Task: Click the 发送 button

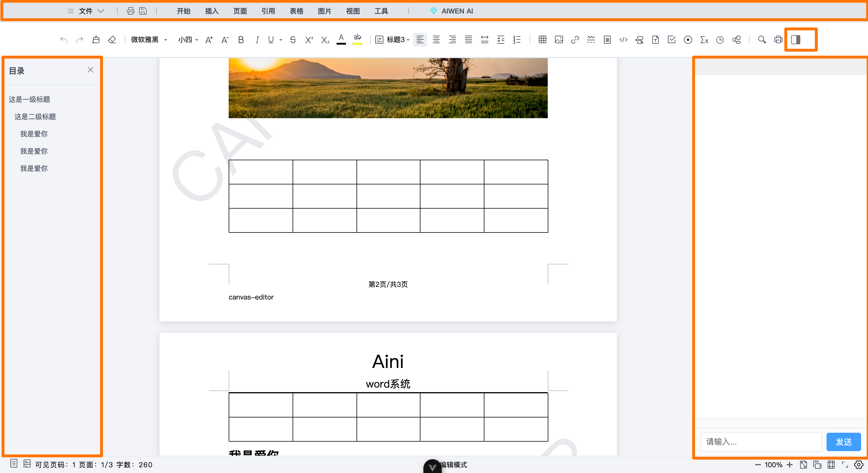Action: [x=844, y=441]
